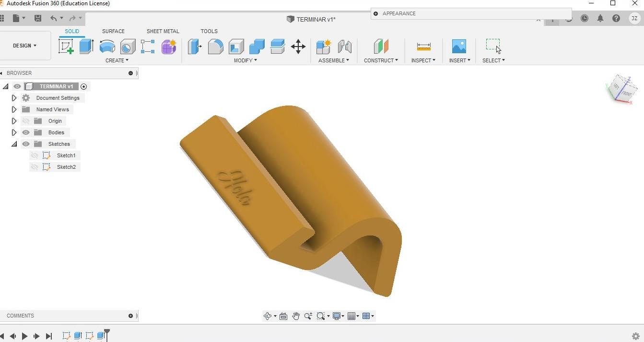Step timeline back one feature
644x342 pixels.
(13, 336)
